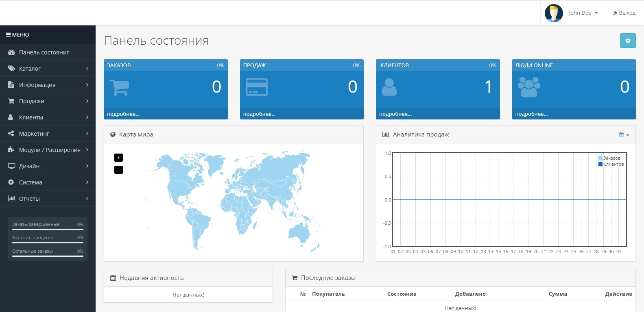The image size is (644, 312).
Task: Open the calendar range dropdown in Аналитика продаж
Action: point(624,135)
